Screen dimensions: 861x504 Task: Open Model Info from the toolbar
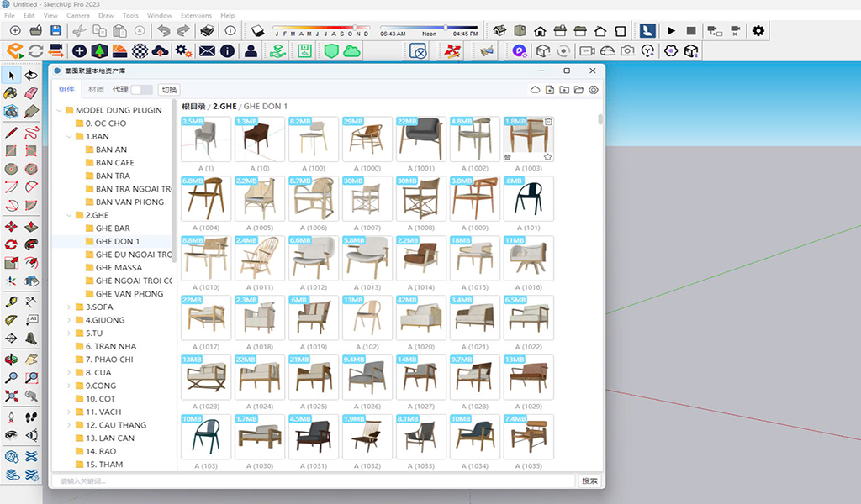tap(230, 31)
